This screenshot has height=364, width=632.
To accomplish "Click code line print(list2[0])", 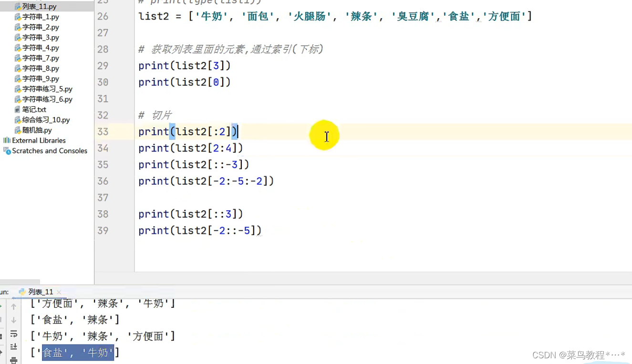I will pos(185,83).
